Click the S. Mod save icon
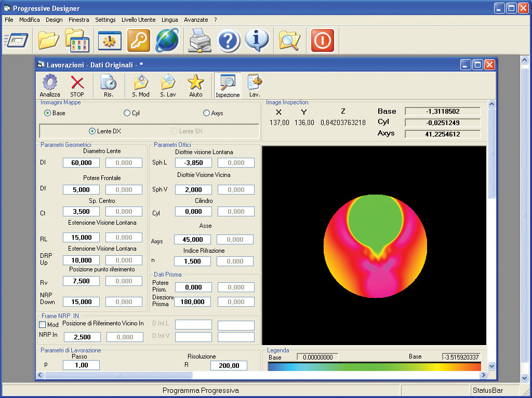This screenshot has width=532, height=398. (x=140, y=83)
